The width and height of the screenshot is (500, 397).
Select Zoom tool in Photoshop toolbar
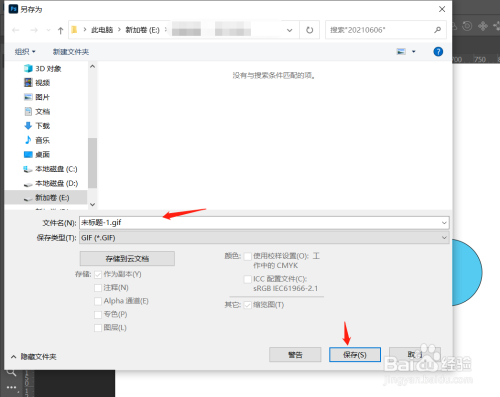coord(11,372)
